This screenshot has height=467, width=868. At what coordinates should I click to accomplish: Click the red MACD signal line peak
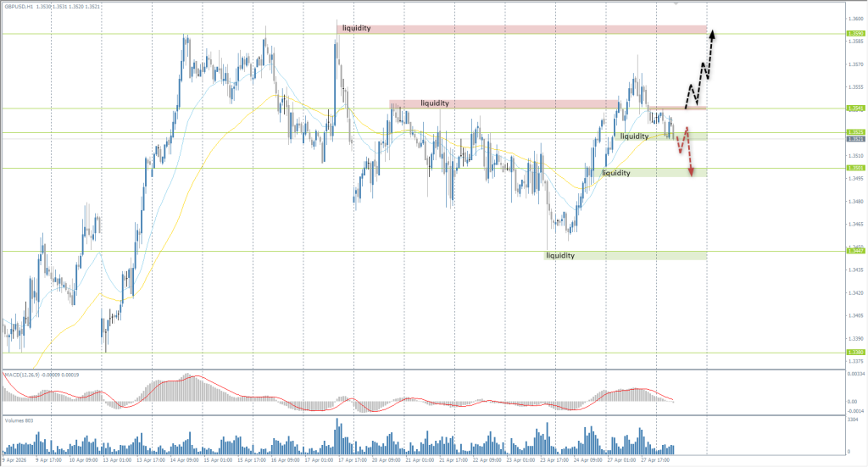coord(197,377)
